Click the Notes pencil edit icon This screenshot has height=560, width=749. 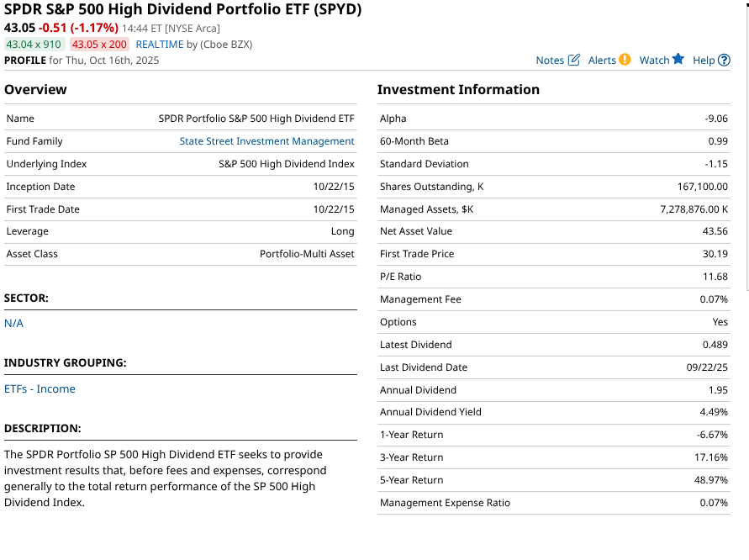coord(574,60)
